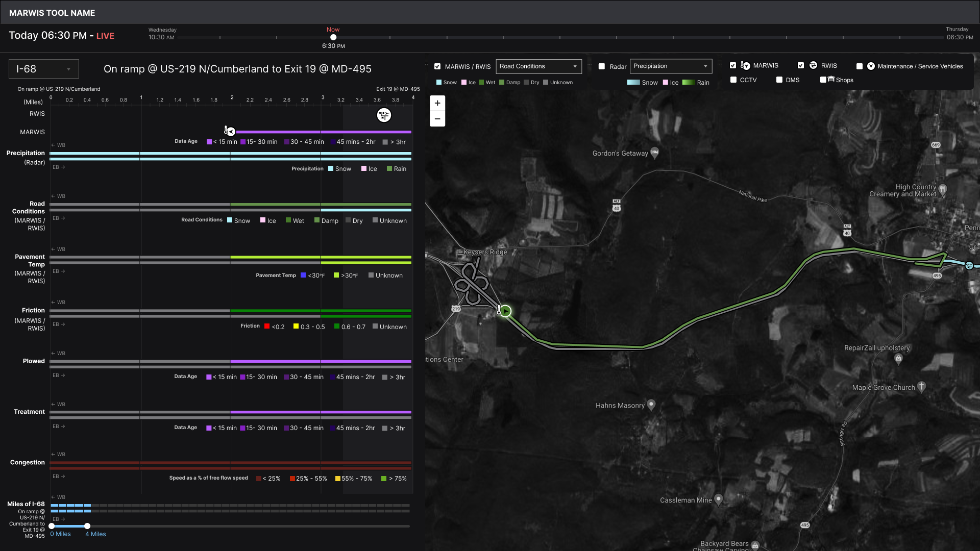Click the Now marker on the timeline
980x551 pixels.
pyautogui.click(x=333, y=37)
